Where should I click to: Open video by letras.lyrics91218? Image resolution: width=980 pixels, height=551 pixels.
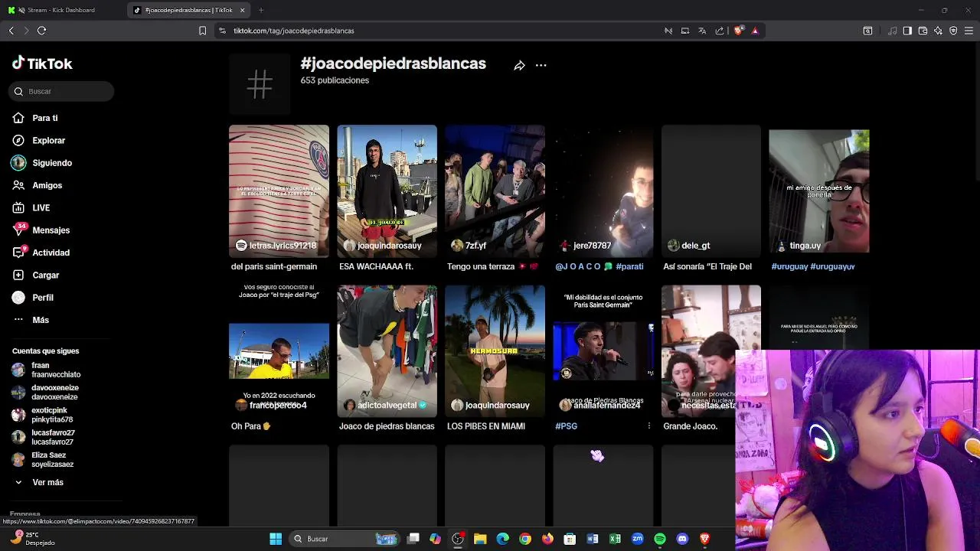tap(279, 191)
